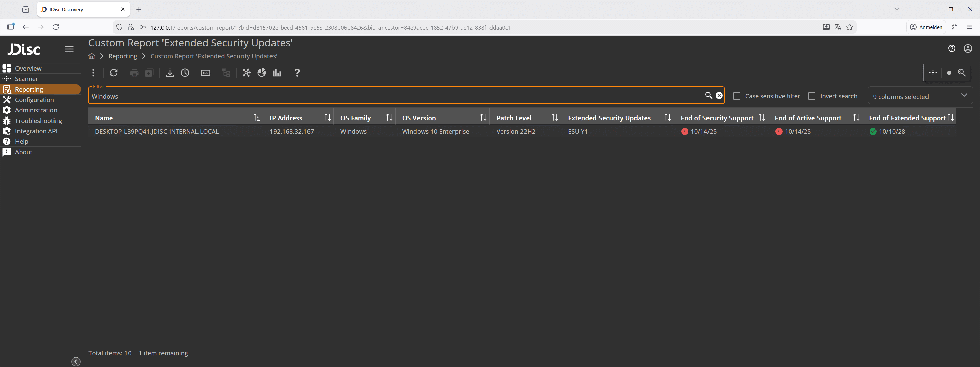The width and height of the screenshot is (980, 367).
Task: Enable the Invert search checkbox
Action: 812,96
